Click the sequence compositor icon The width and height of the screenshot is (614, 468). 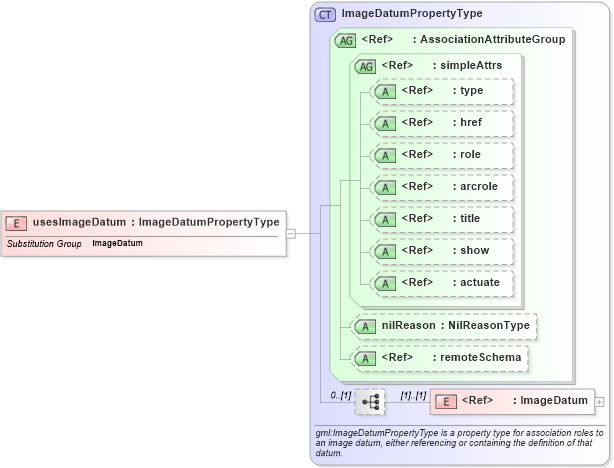(x=370, y=402)
